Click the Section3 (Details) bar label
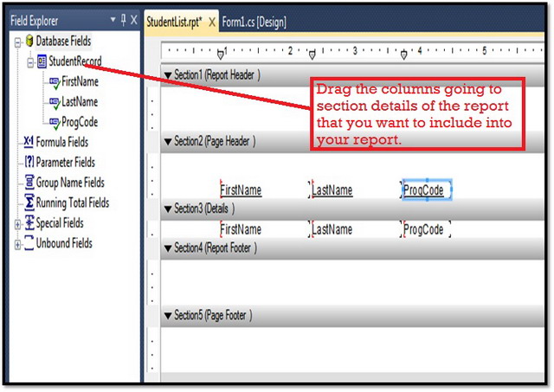This screenshot has width=554, height=392. (x=204, y=209)
